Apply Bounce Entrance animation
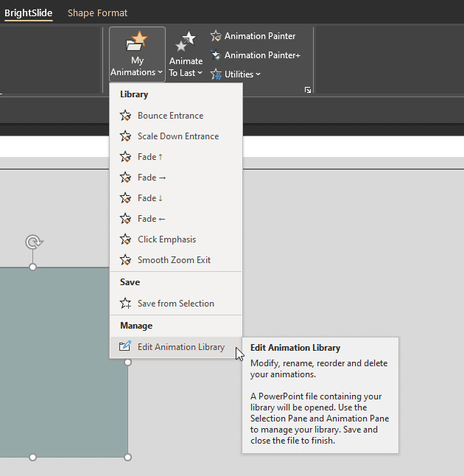 pyautogui.click(x=170, y=116)
